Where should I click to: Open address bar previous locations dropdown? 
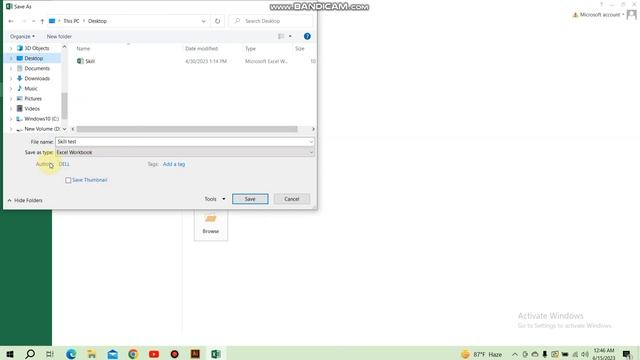pyautogui.click(x=203, y=21)
